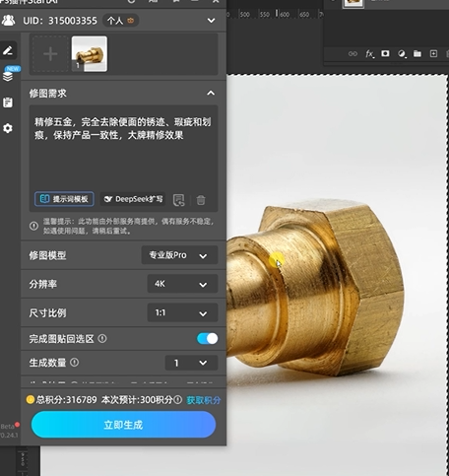
Task: Open the layers icon marked NEW
Action: click(x=8, y=76)
